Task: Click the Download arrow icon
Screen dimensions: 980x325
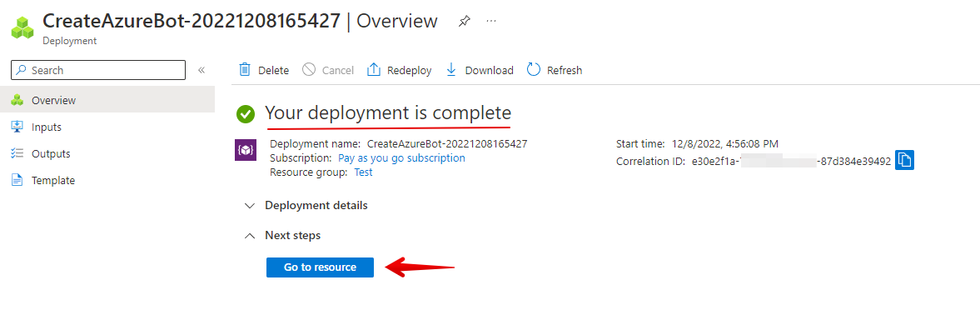Action: tap(451, 70)
